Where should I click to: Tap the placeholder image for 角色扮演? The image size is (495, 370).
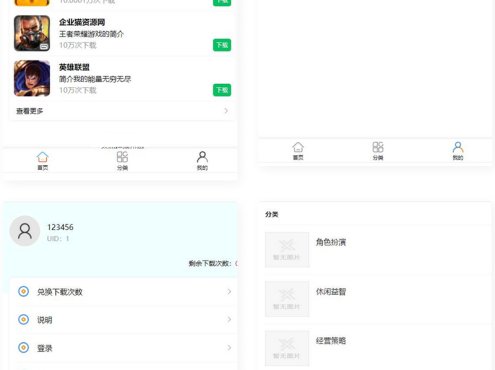(287, 250)
